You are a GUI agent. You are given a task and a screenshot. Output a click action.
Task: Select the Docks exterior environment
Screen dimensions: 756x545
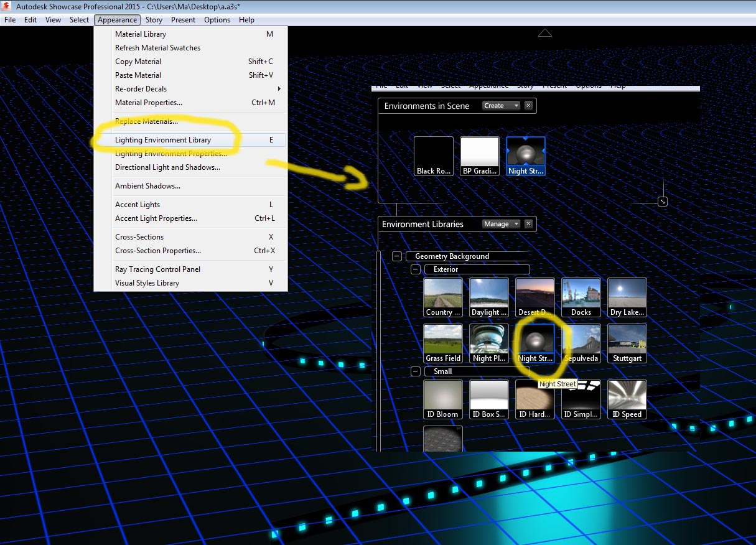pos(581,297)
